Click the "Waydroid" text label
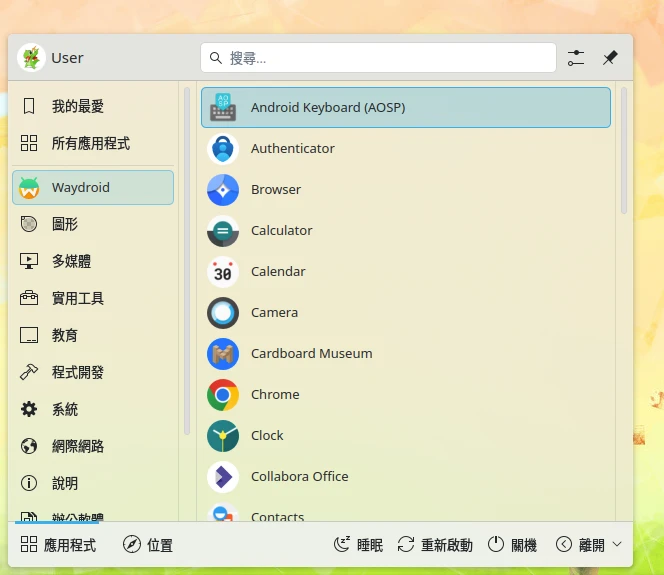The image size is (664, 575). click(x=80, y=188)
